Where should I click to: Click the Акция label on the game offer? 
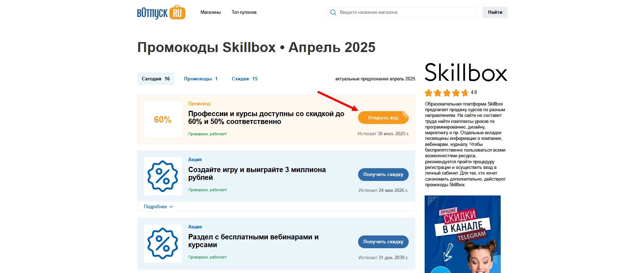[195, 160]
